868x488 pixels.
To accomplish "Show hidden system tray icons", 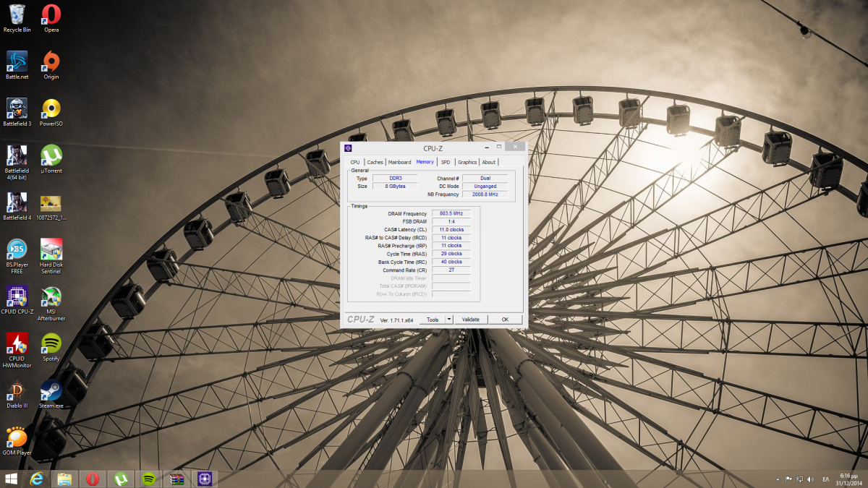I will tap(778, 479).
